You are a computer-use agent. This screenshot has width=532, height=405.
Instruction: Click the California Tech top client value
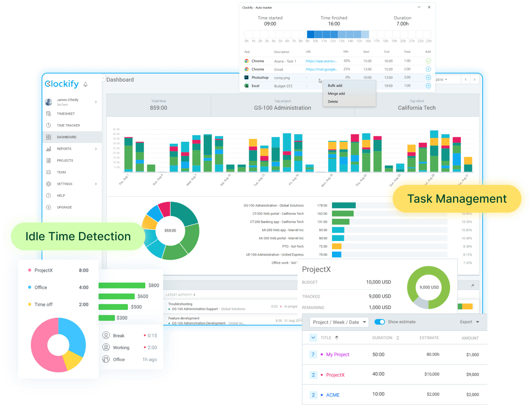point(417,108)
